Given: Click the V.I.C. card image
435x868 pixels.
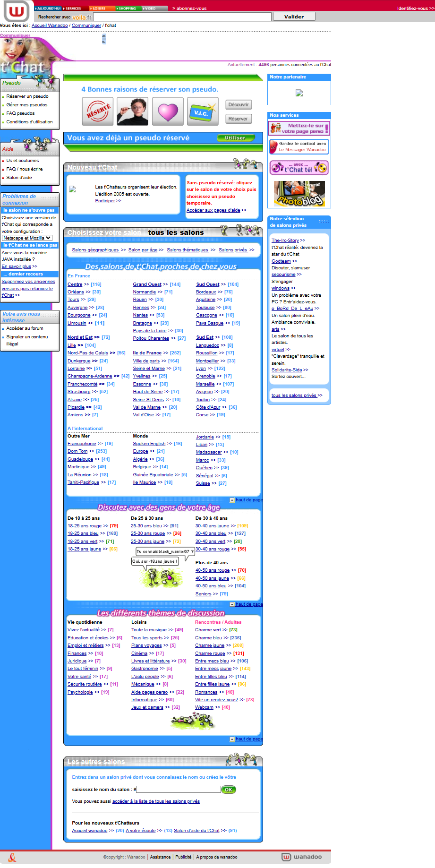Looking at the screenshot, I should point(203,112).
